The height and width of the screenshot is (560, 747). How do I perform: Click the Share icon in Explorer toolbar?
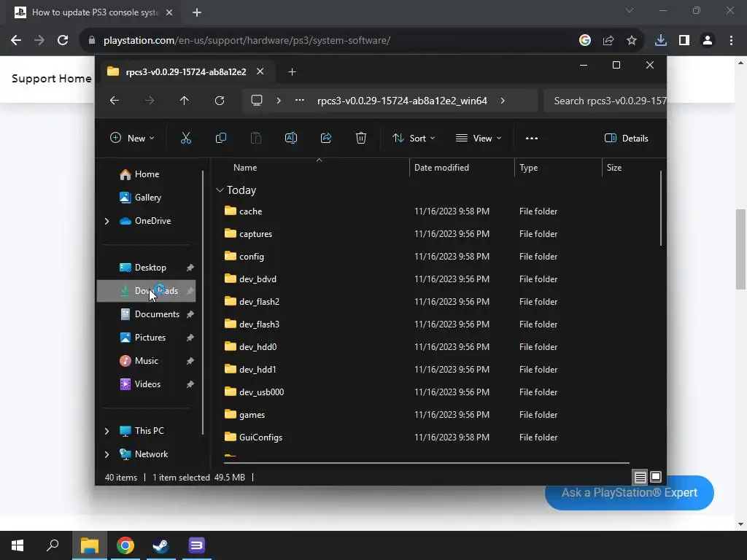click(326, 138)
